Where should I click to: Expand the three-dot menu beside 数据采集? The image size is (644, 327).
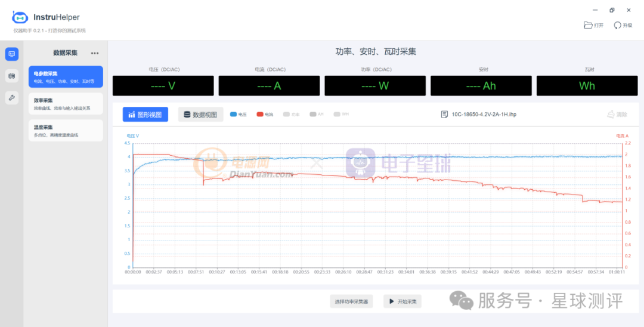[x=95, y=53]
